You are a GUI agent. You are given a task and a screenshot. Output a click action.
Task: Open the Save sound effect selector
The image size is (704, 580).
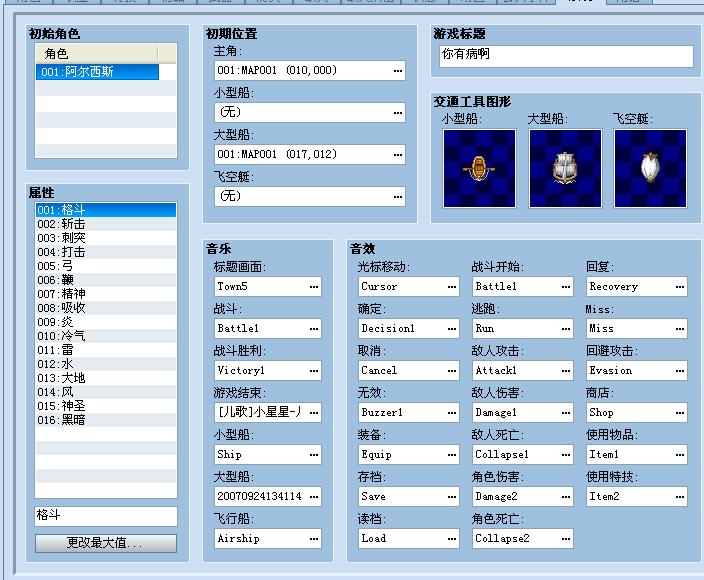point(409,497)
